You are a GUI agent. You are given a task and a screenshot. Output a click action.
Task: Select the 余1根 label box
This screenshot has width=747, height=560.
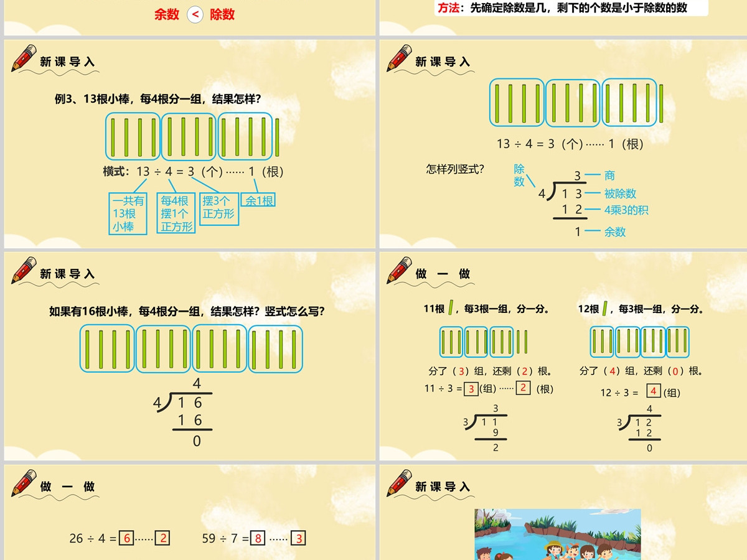(x=258, y=200)
